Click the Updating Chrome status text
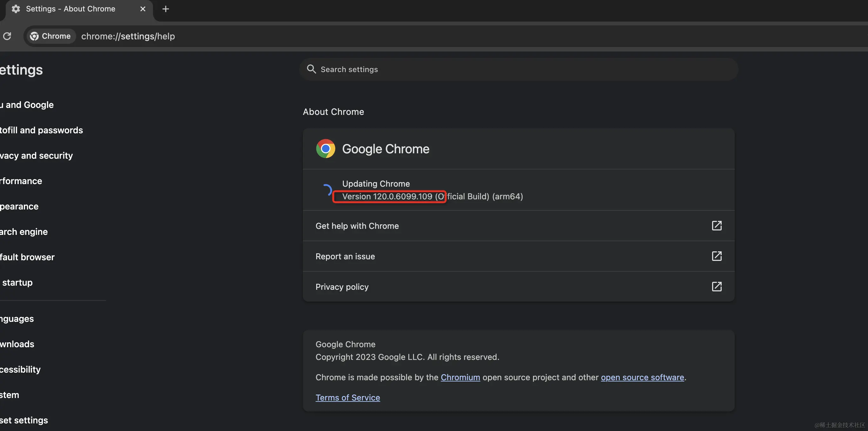Screen dimensions: 868x431 coord(376,183)
